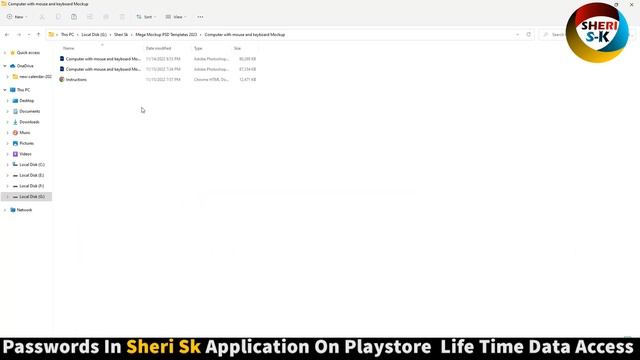Open the Downloads folder in the sidebar

[x=26, y=122]
